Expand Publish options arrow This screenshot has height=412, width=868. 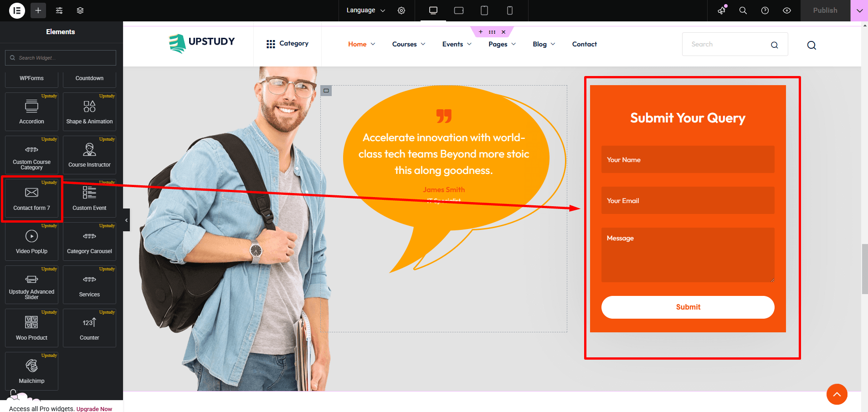pyautogui.click(x=859, y=10)
